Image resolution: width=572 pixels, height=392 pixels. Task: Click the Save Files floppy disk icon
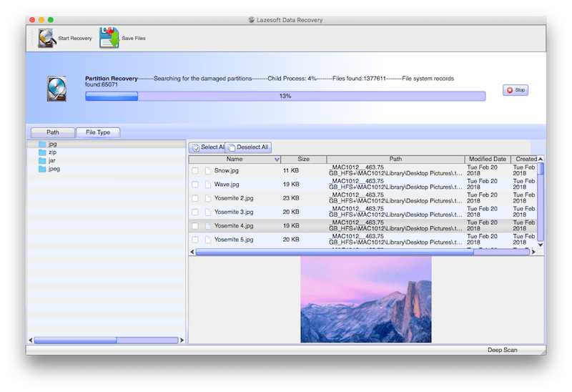[109, 38]
